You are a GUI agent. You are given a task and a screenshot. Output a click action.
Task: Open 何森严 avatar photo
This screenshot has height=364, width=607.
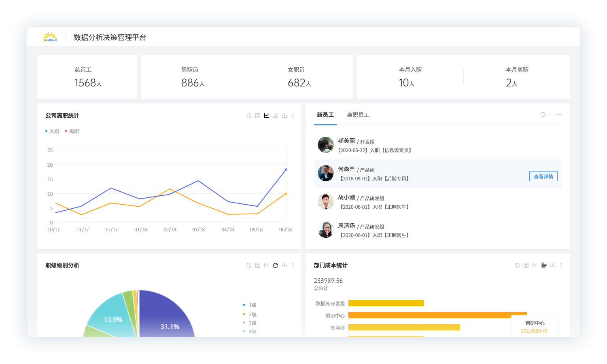(x=326, y=173)
